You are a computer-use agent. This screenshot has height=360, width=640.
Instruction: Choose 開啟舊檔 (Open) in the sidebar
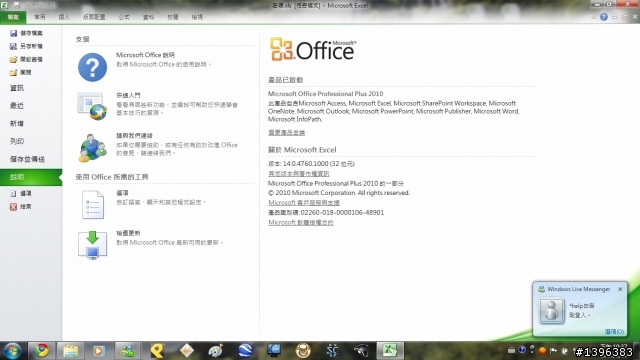coord(26,59)
